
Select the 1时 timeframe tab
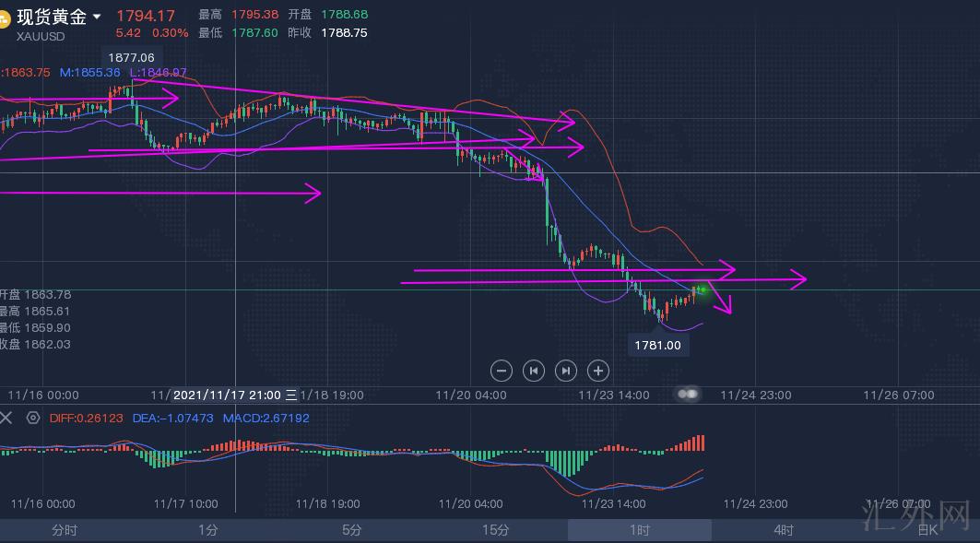tap(640, 530)
